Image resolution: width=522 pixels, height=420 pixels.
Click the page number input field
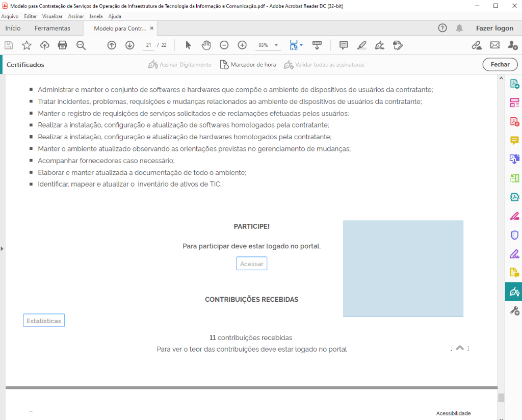click(x=148, y=45)
